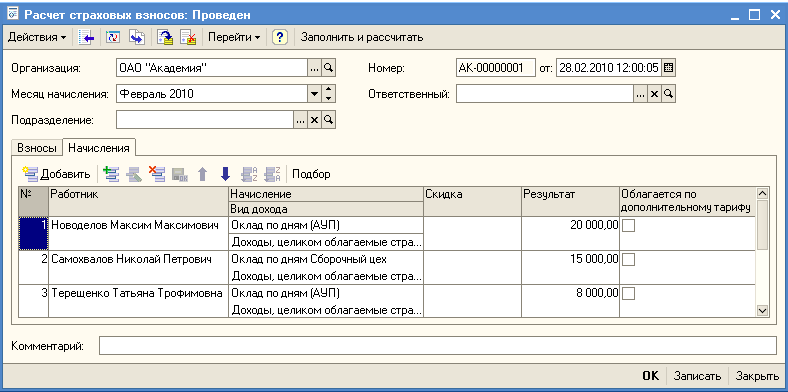Open the calendar picker for the date
The image size is (788, 392).
669,68
